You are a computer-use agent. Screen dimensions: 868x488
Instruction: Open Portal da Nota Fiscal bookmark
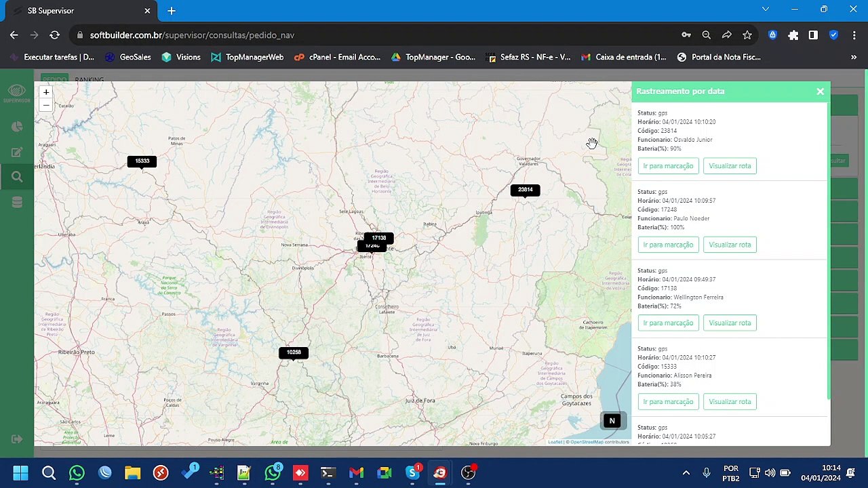pyautogui.click(x=719, y=57)
